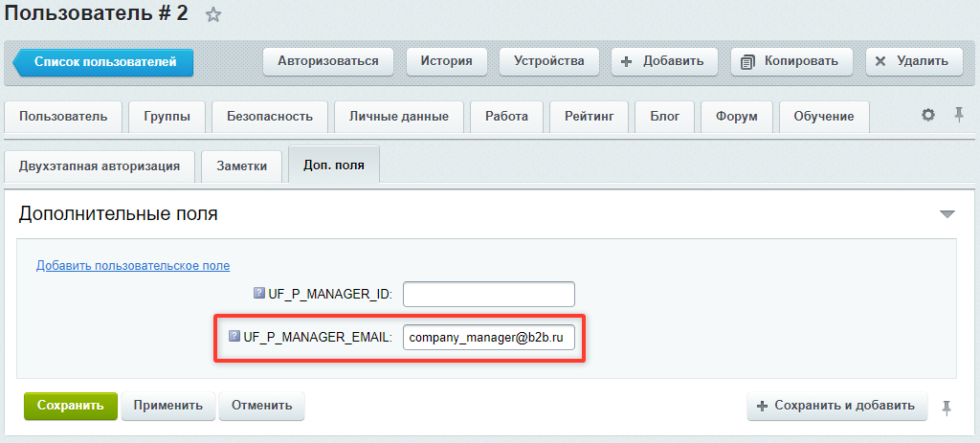Click Удалить to delete the user
Image resolution: width=980 pixels, height=443 pixels.
pyautogui.click(x=914, y=61)
